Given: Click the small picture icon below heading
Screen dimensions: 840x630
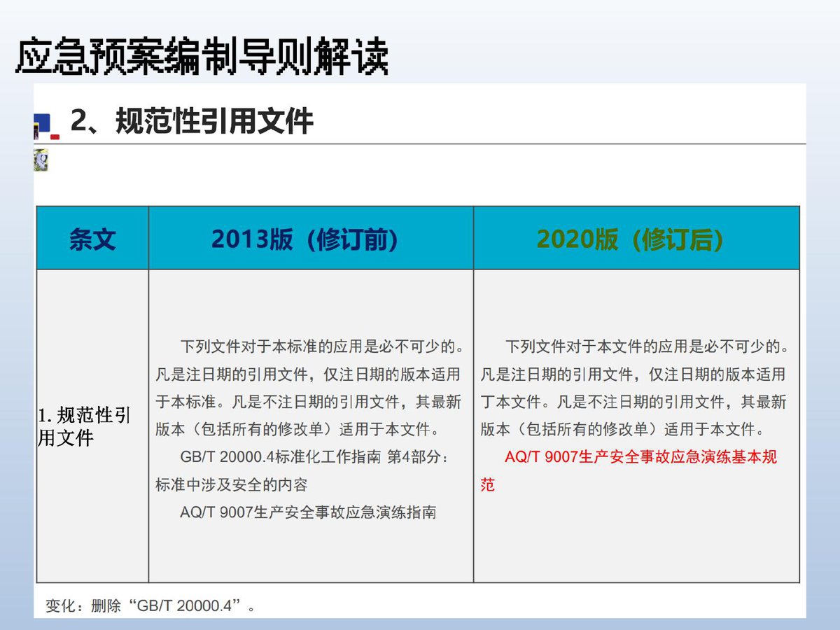Looking at the screenshot, I should (x=41, y=160).
